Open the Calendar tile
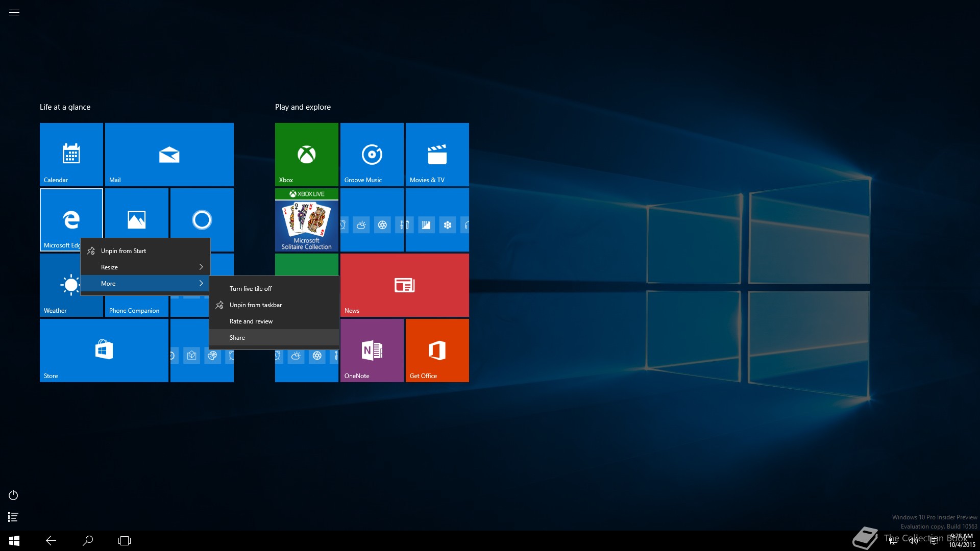Screen dimensions: 980x551 point(71,155)
